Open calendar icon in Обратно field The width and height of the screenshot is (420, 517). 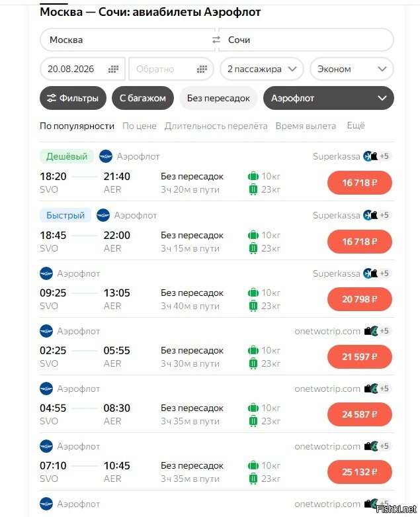coord(202,70)
